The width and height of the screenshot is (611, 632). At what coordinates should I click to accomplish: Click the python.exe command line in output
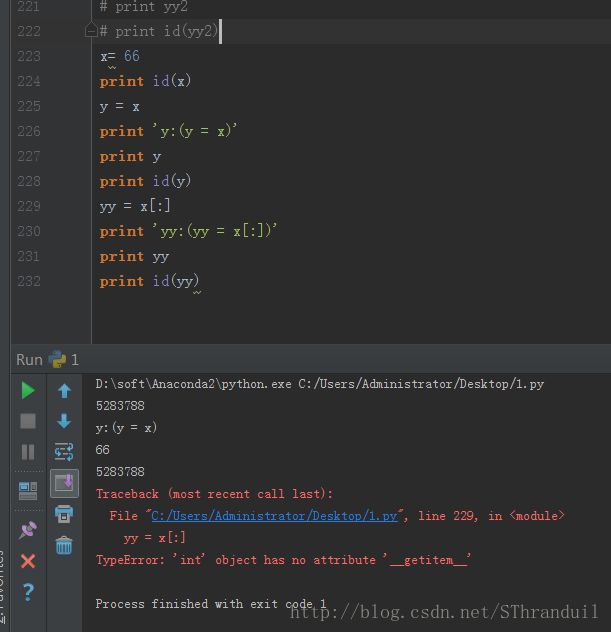point(320,384)
